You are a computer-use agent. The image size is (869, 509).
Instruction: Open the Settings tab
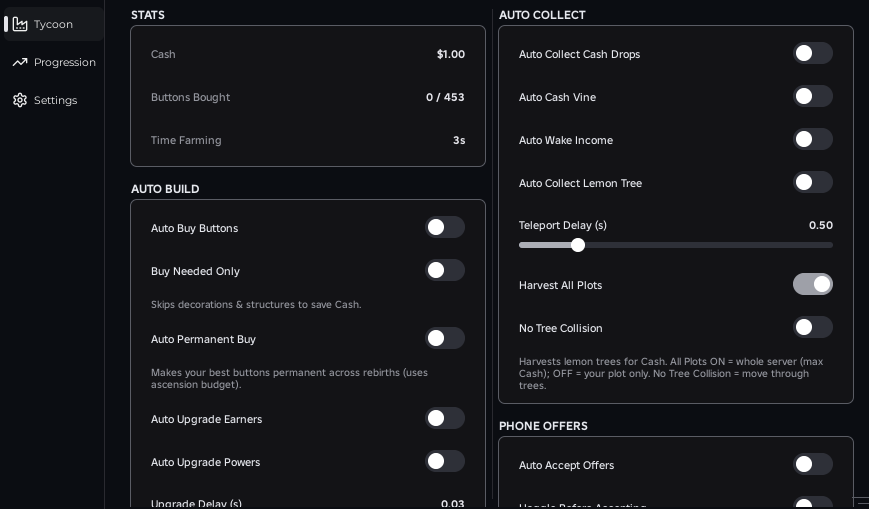pyautogui.click(x=54, y=100)
